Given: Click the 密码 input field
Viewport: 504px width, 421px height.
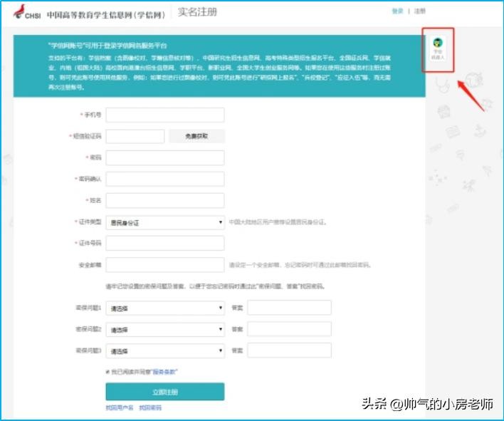Looking at the screenshot, I should point(164,157).
